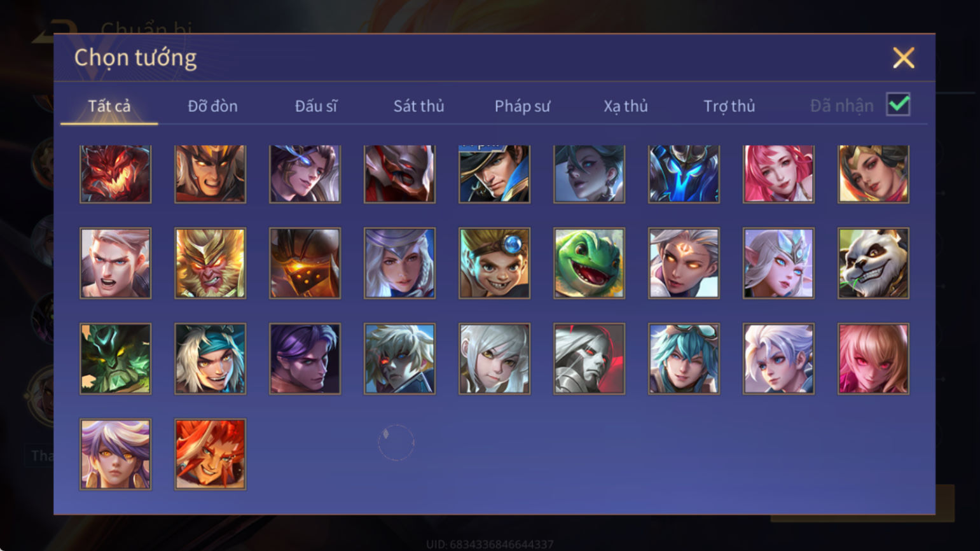
Task: Pick the grey stone-faced hero portrait
Action: 589,359
